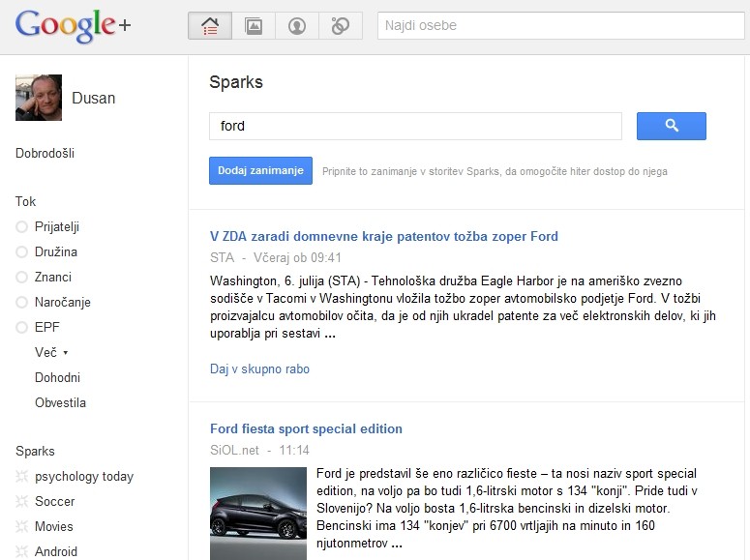This screenshot has height=560, width=750.
Task: Open Obvestila in sidebar
Action: pyautogui.click(x=60, y=402)
